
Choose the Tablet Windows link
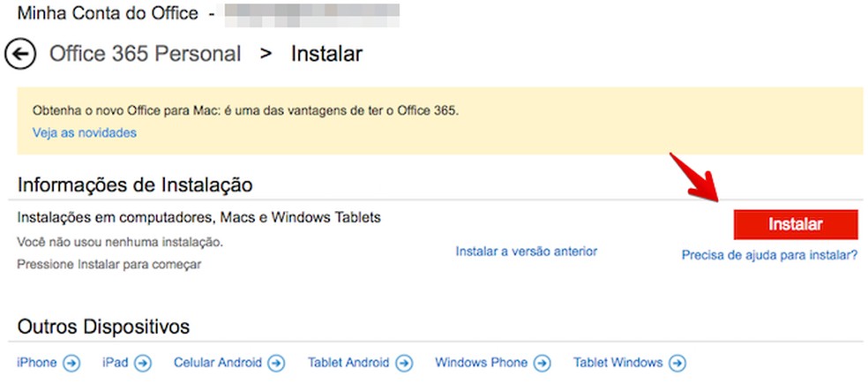point(617,363)
